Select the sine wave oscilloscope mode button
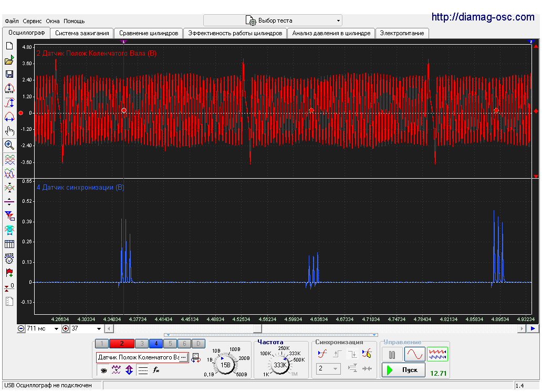Image resolution: width=542 pixels, height=392 pixels. 415,354
